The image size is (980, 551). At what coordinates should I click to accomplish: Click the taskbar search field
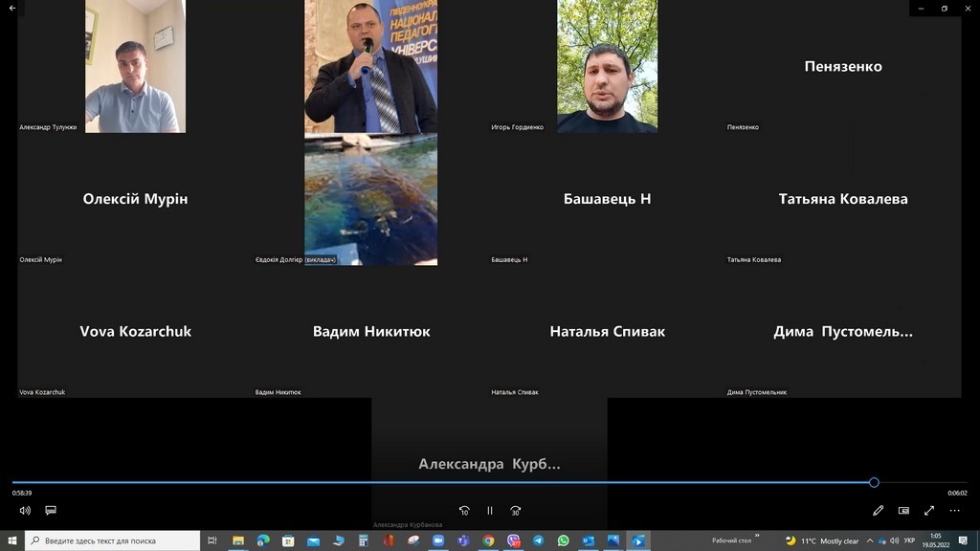(x=113, y=540)
